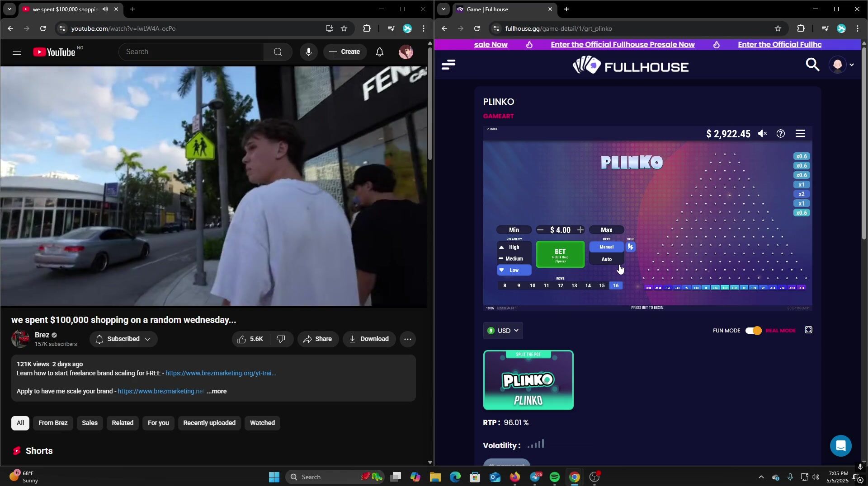This screenshot has height=486, width=868.
Task: Choose 14 rows in Plinko
Action: (588, 285)
